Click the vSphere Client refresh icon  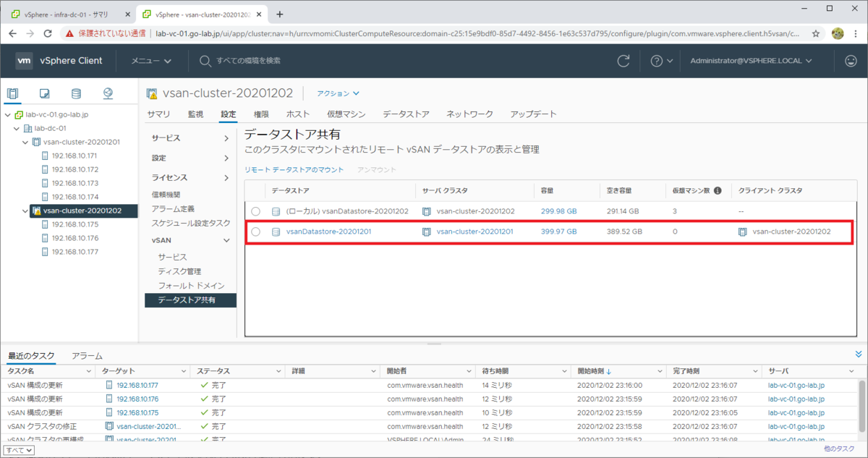click(623, 61)
